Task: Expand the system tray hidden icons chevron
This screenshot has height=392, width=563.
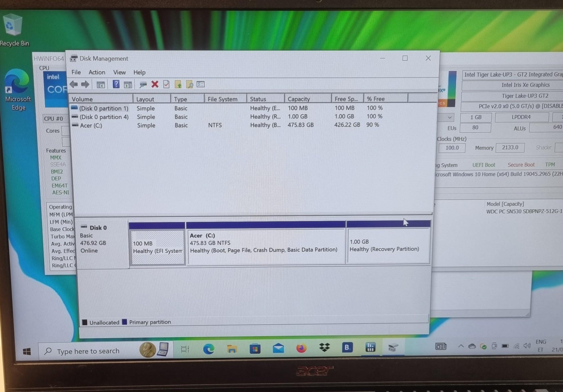Action: pyautogui.click(x=461, y=346)
